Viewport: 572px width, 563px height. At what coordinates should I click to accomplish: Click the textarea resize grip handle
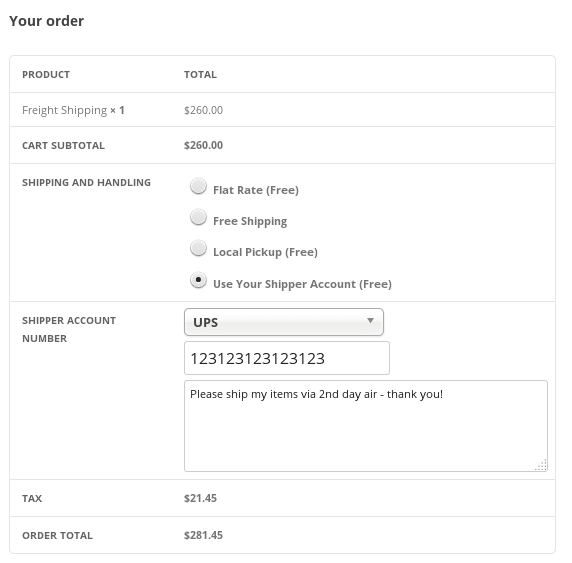(x=542, y=465)
